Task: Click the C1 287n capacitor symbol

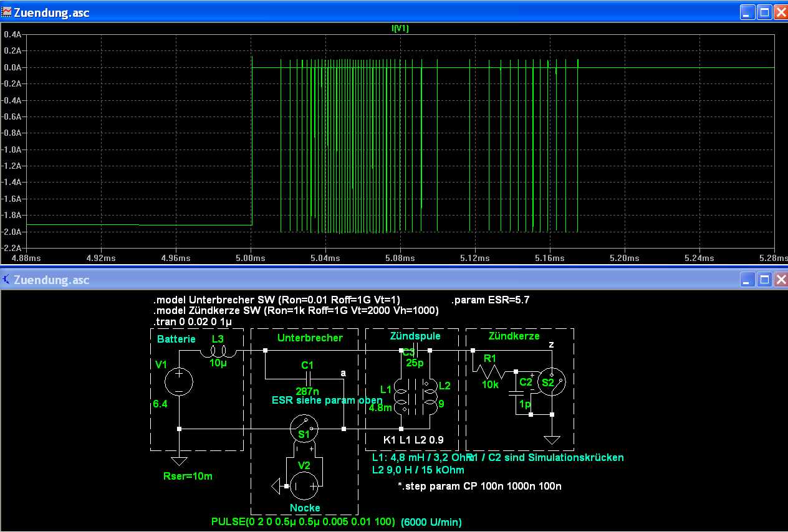Action: click(307, 378)
